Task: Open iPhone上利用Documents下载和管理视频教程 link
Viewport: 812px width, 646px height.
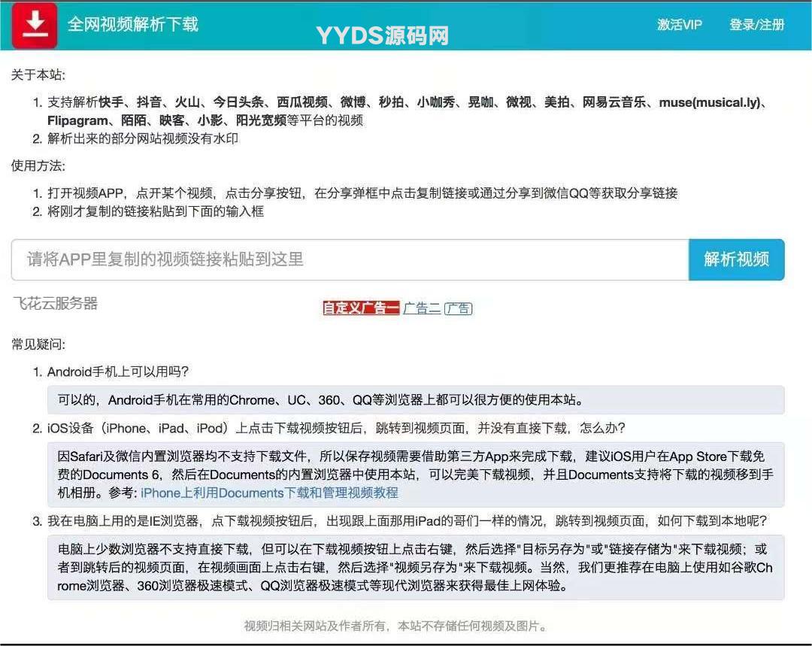Action: point(269,493)
